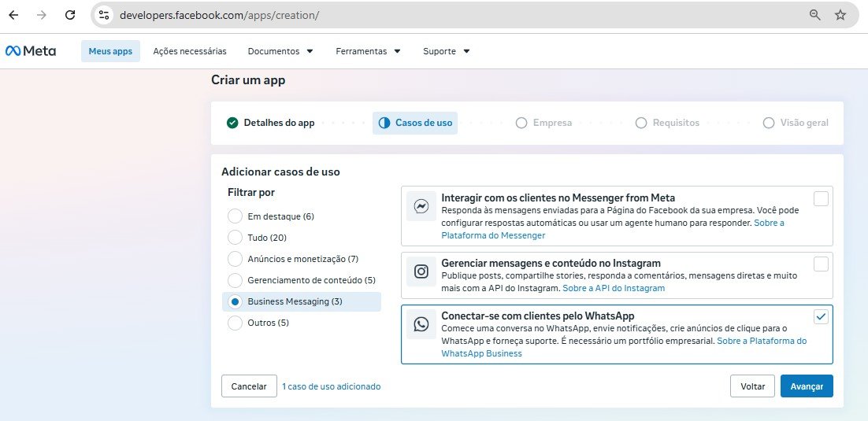Uncheck the WhatsApp use case checkbox
The image size is (868, 421).
tap(821, 316)
